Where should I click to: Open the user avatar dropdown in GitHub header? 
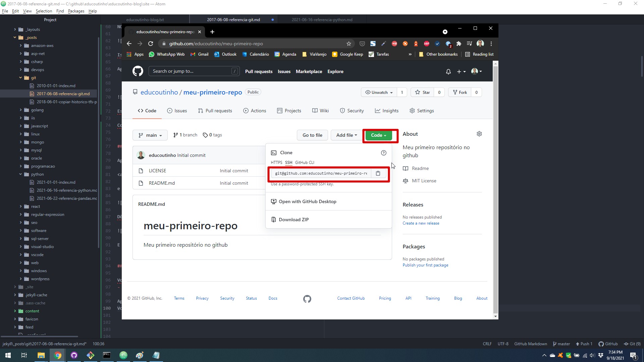tap(477, 71)
